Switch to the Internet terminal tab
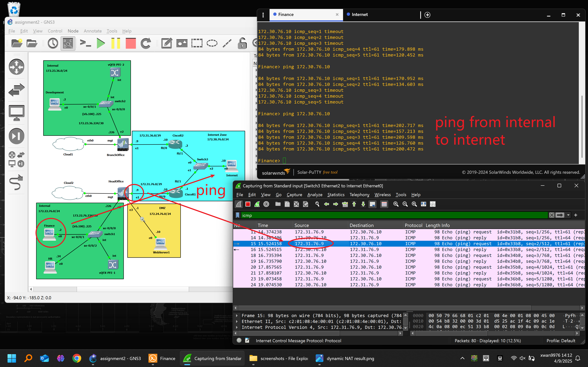This screenshot has height=367, width=588. coord(359,14)
